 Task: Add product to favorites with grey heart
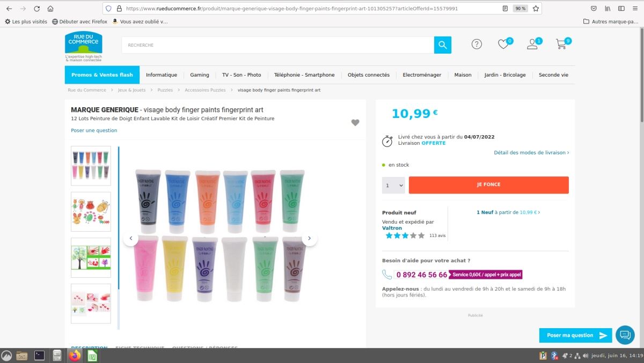(355, 123)
